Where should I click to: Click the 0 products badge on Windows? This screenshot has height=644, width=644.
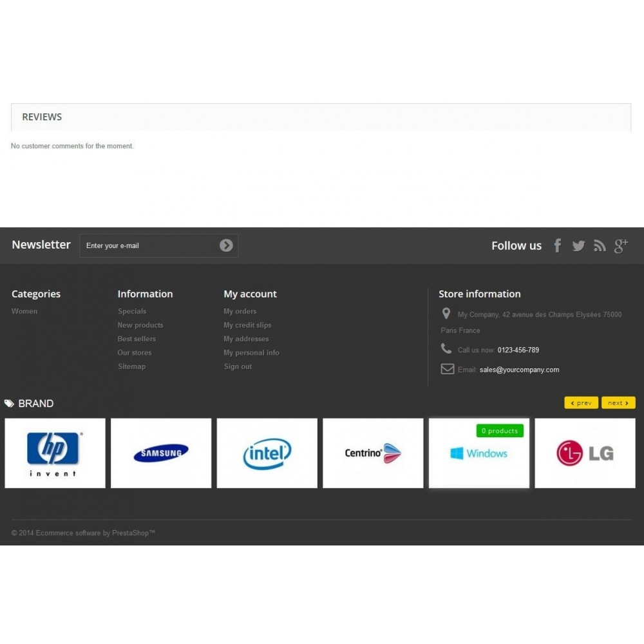pos(500,430)
